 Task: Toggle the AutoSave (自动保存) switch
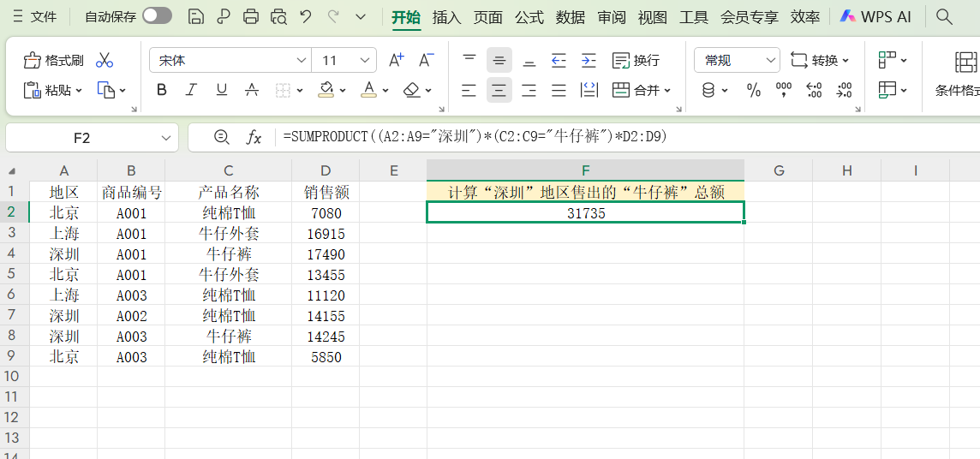click(x=157, y=16)
